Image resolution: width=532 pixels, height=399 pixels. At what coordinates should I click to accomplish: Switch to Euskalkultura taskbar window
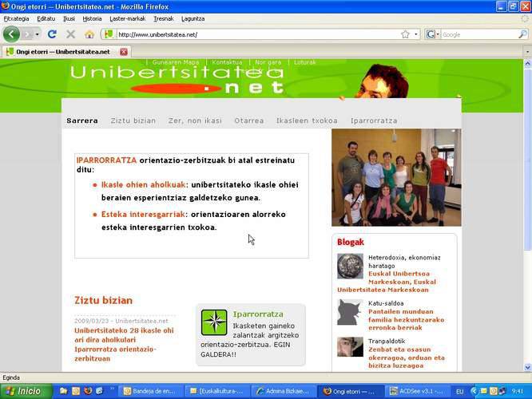217,391
